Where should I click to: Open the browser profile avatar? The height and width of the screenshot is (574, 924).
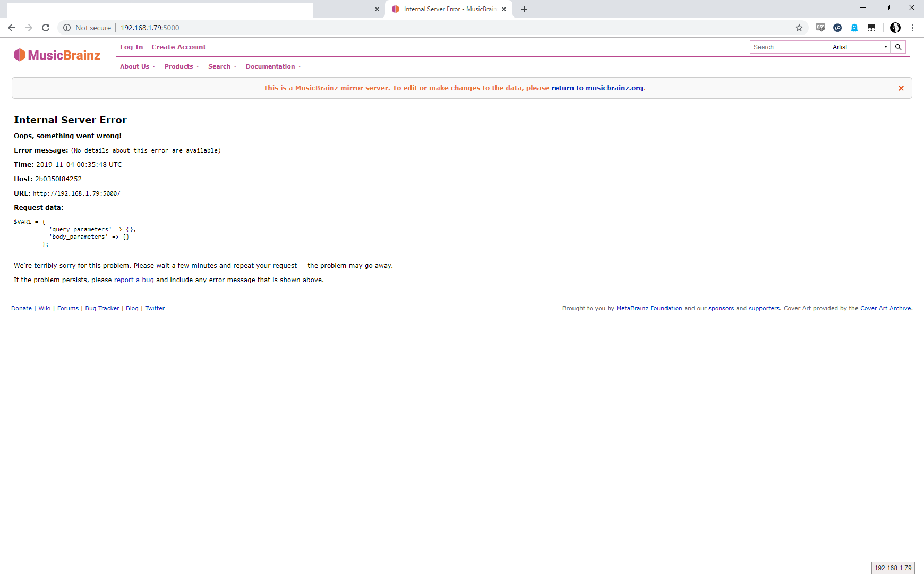pyautogui.click(x=895, y=28)
